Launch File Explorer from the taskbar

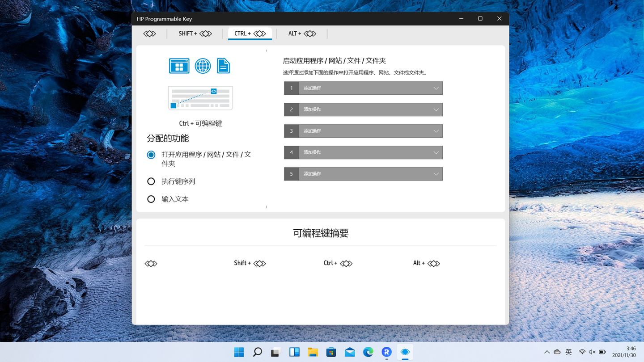(x=313, y=352)
